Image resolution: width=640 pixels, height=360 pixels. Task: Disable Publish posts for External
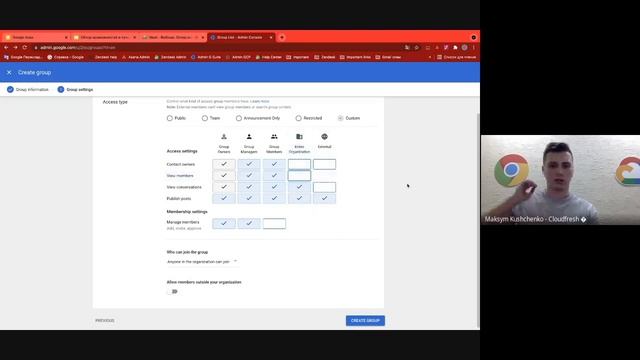[324, 198]
